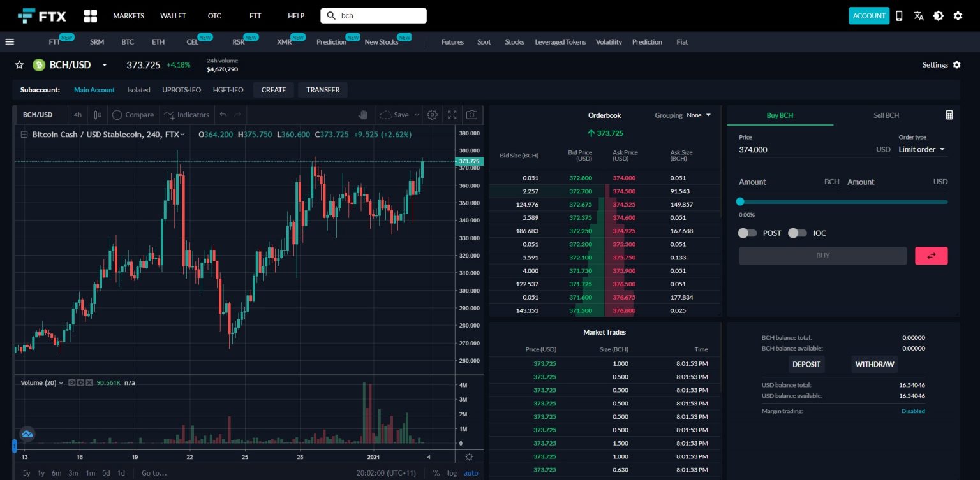Switch to the Sell BCH tab
The image size is (980, 480).
click(x=886, y=115)
